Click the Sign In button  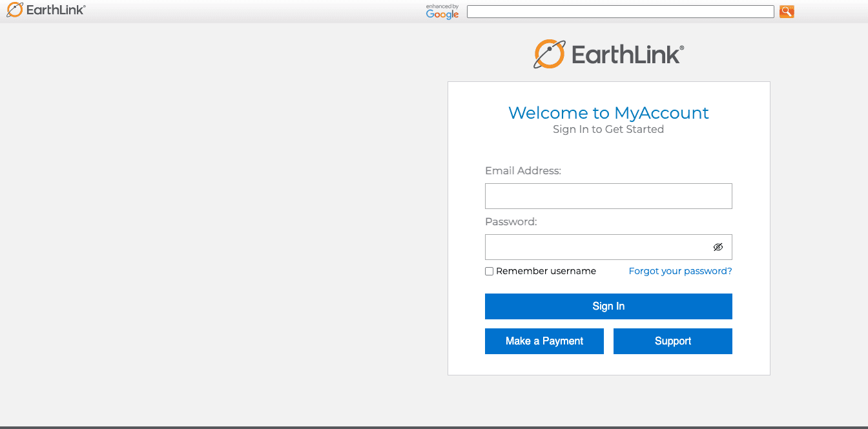point(608,306)
